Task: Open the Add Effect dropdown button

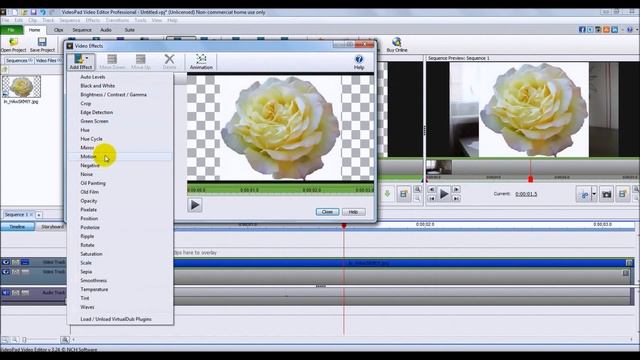Action: [81, 62]
